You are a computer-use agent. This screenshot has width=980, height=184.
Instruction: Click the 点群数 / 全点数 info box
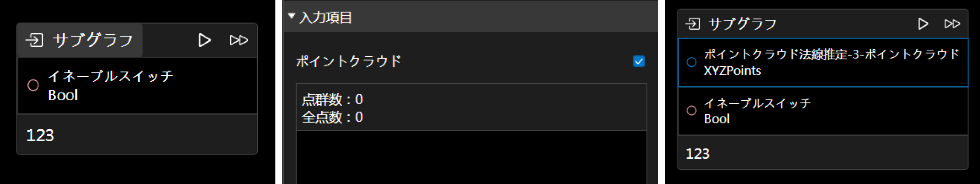click(x=471, y=108)
